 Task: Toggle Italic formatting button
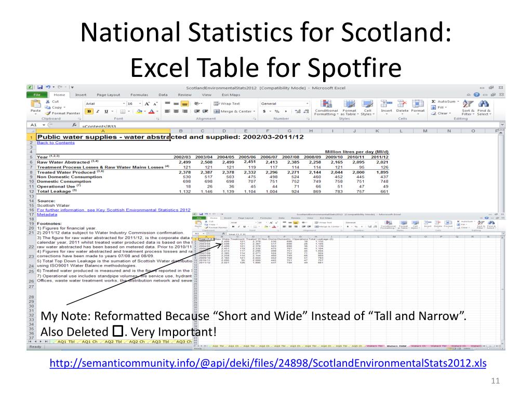98,111
